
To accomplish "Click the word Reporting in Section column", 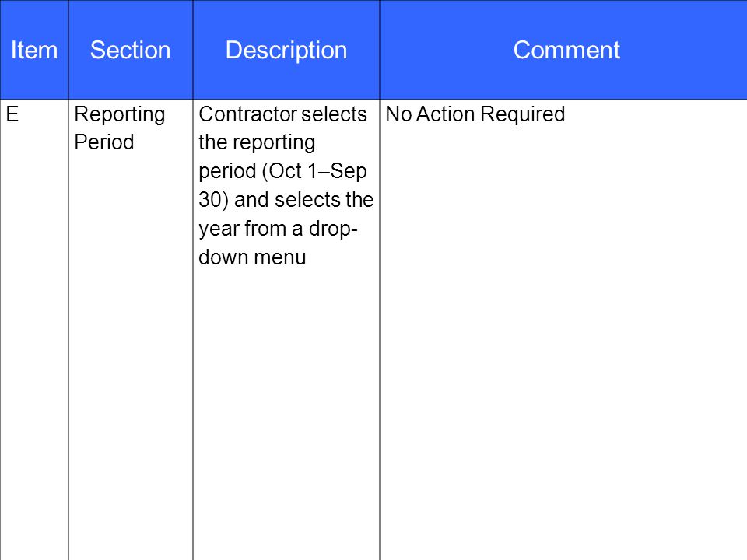I will coord(120,115).
